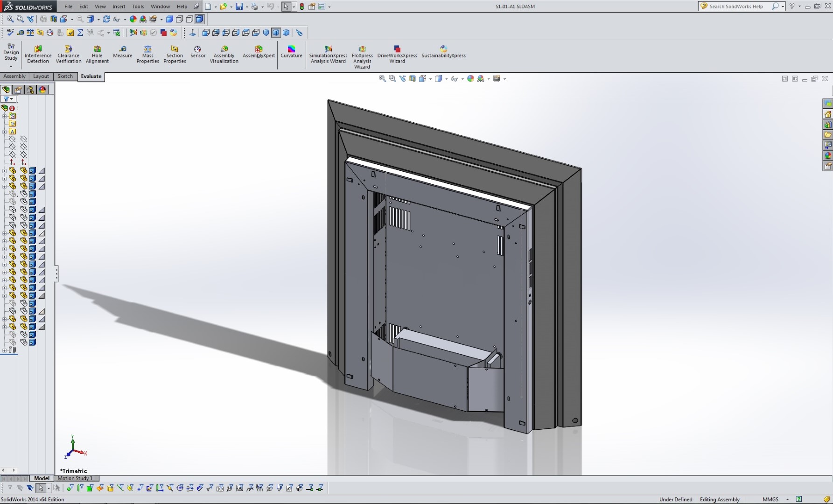
Task: Open the File menu
Action: coord(68,7)
